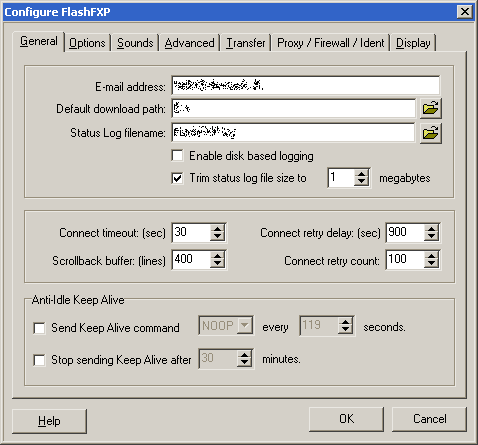
Task: Click the Status Log filename field
Action: click(293, 132)
